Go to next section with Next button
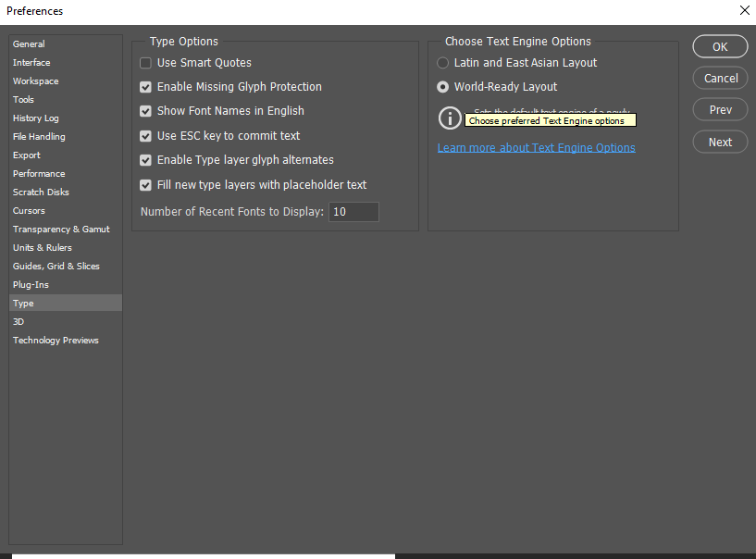The image size is (756, 559). coord(720,143)
